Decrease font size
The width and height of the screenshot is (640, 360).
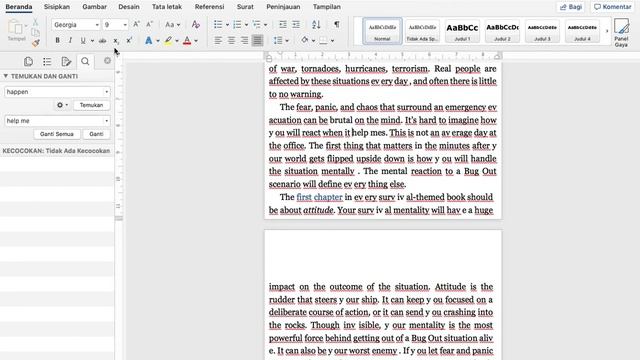150,24
